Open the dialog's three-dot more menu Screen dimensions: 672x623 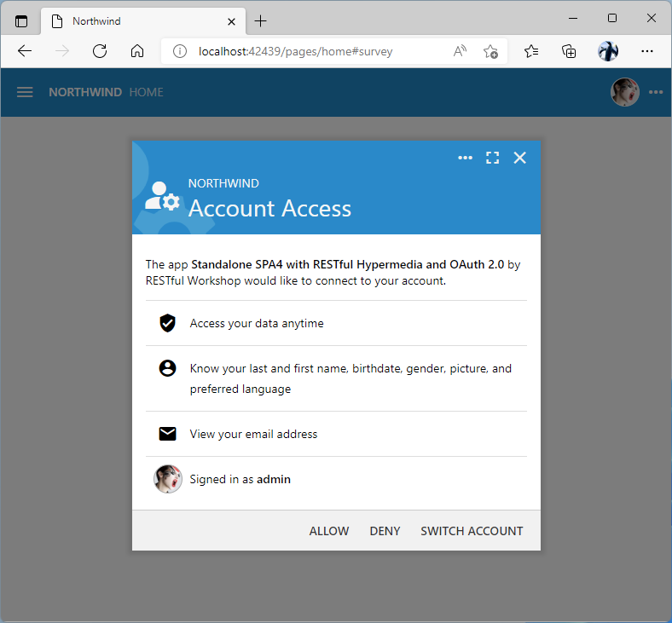click(465, 158)
